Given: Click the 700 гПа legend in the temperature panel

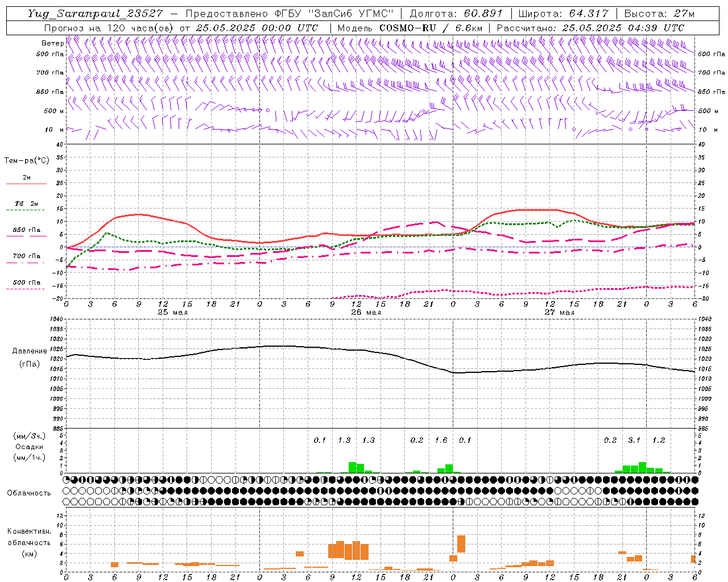Looking at the screenshot, I should tap(27, 256).
